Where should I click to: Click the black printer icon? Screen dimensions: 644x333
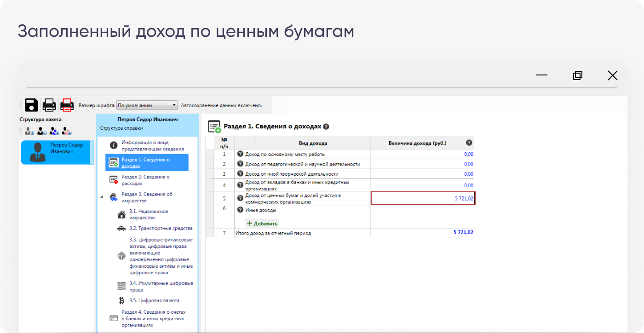[x=49, y=105]
